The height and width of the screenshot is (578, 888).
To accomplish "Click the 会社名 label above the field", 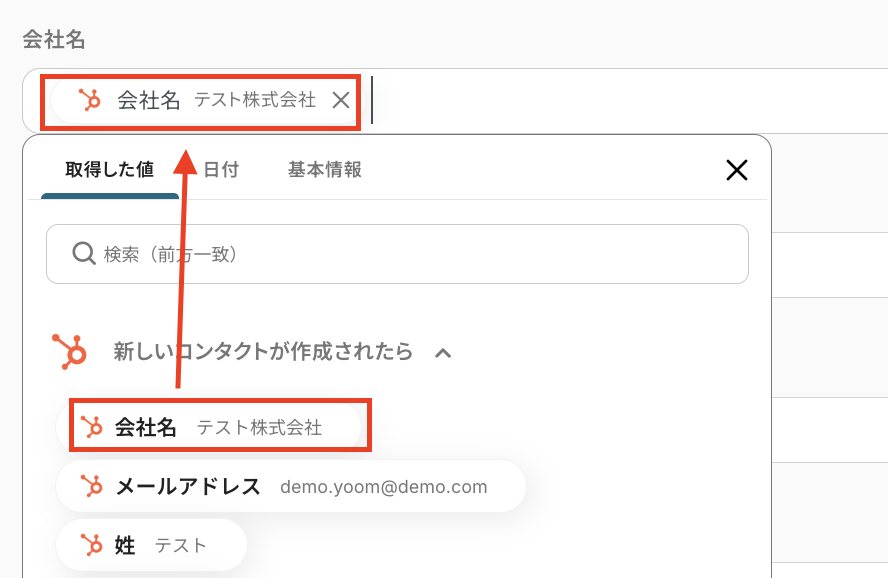I will click(54, 40).
